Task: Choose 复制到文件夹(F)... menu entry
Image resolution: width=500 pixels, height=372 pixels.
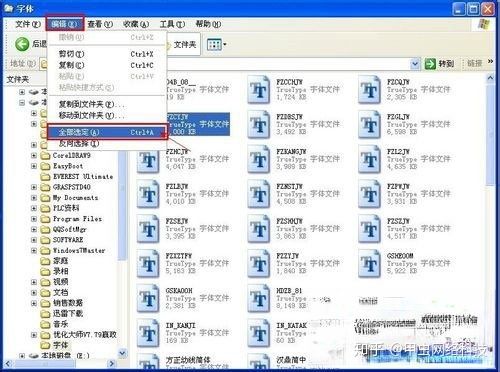Action: point(107,104)
